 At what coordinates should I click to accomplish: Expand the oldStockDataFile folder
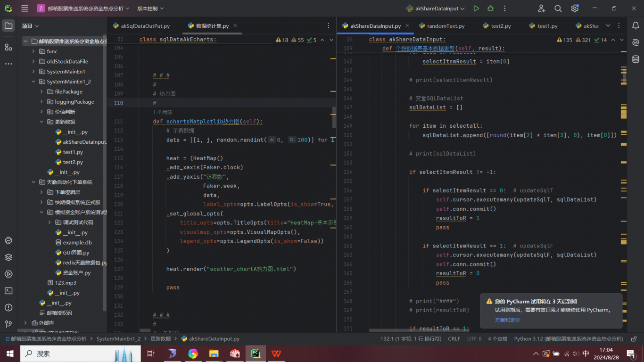[x=33, y=61]
